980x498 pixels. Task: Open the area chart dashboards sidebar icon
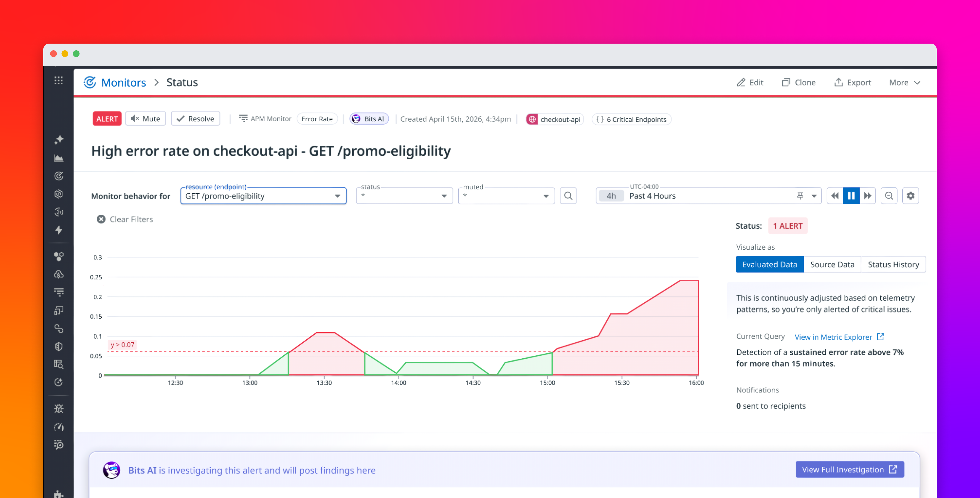coord(59,158)
